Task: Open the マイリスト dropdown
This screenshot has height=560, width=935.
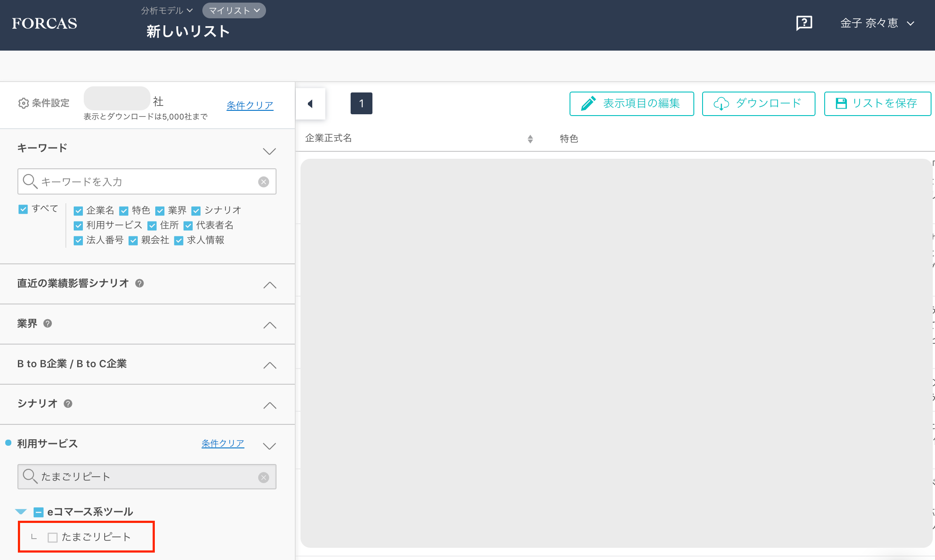Action: [234, 10]
